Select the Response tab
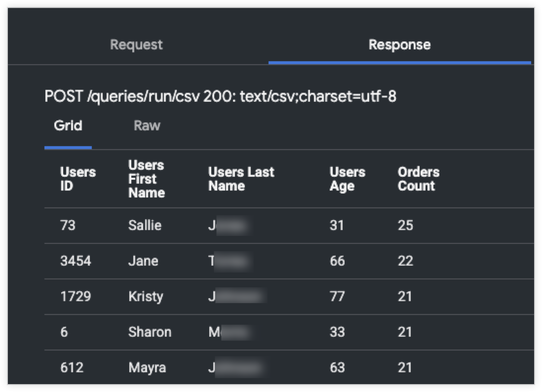Viewport: 542px width, 392px height. (x=399, y=45)
